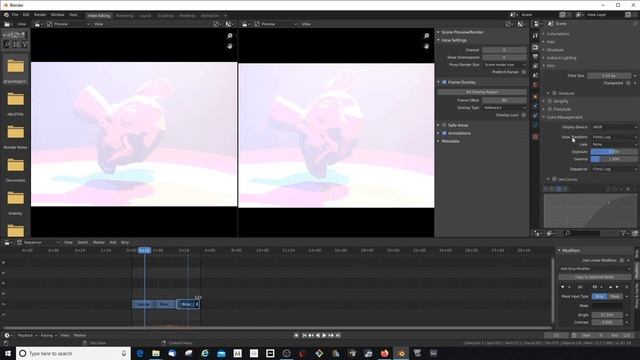This screenshot has height=360, width=640.
Task: Jump to first frame playback icon
Action: click(304, 335)
